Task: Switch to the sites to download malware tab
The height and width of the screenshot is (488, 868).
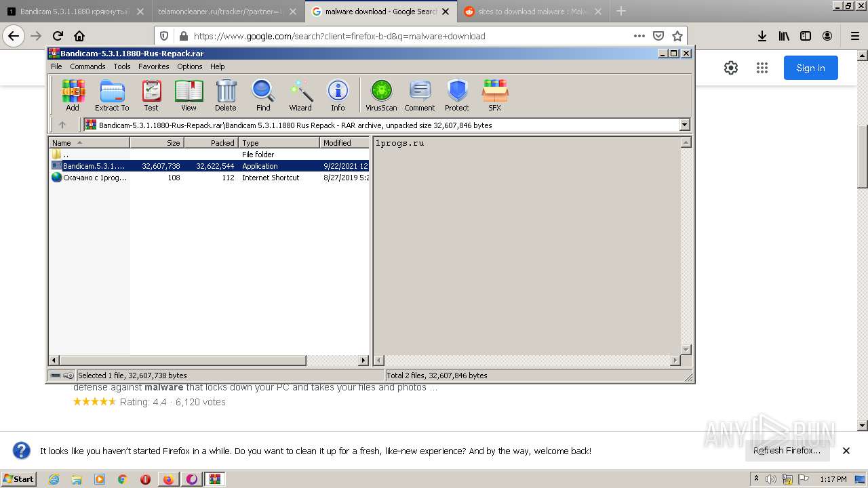Action: point(532,12)
